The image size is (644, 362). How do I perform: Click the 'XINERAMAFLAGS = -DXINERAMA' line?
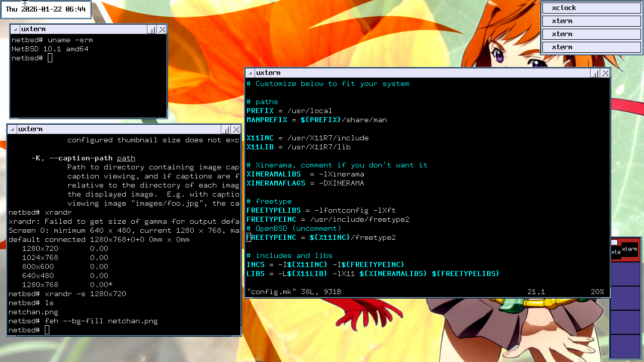(305, 184)
